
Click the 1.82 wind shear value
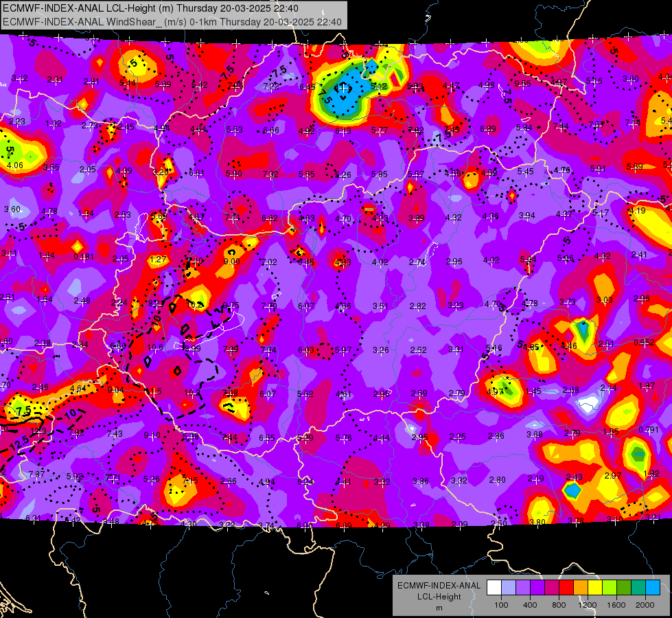[651, 474]
